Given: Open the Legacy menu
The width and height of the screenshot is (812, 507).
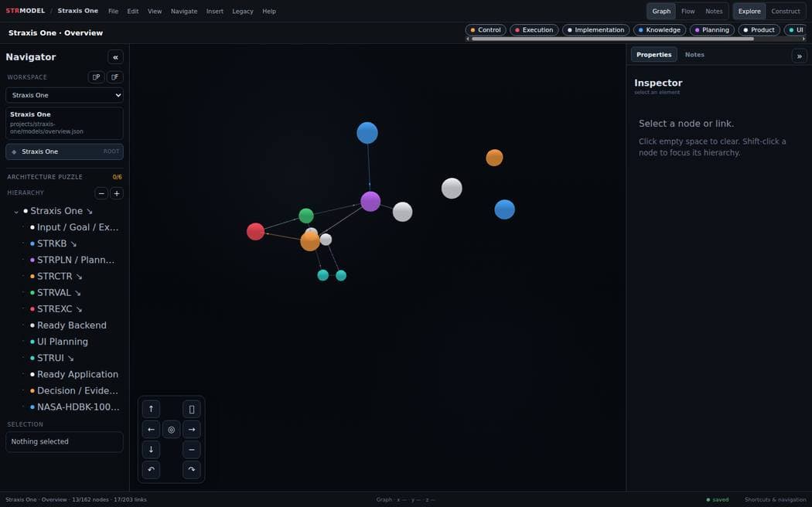Looking at the screenshot, I should 242,11.
